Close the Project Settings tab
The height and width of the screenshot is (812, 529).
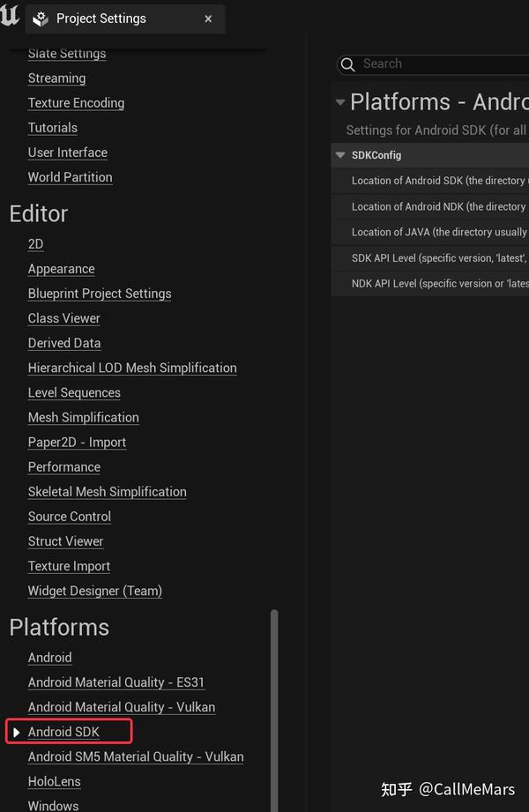click(208, 19)
